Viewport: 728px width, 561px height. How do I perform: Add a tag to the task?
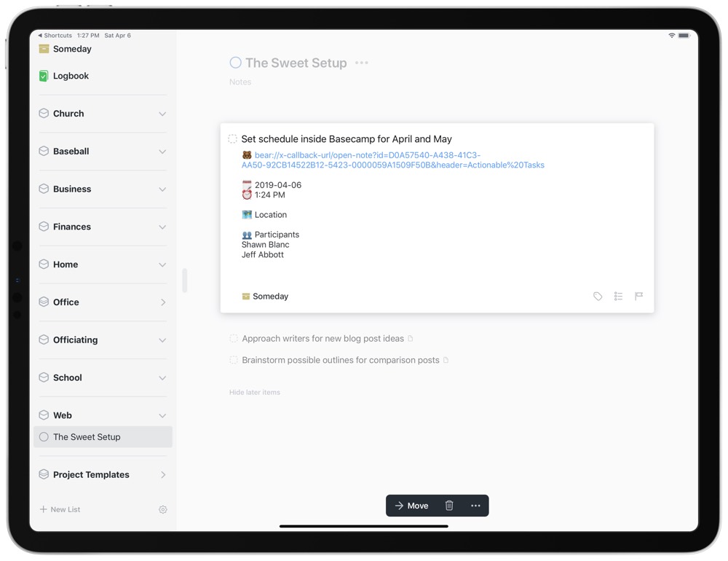(598, 296)
